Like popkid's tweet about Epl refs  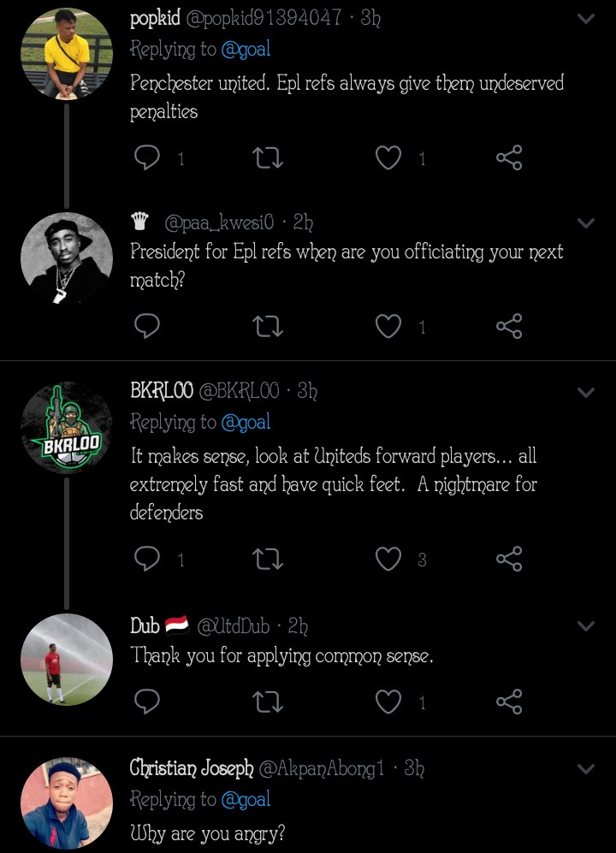coord(389,157)
